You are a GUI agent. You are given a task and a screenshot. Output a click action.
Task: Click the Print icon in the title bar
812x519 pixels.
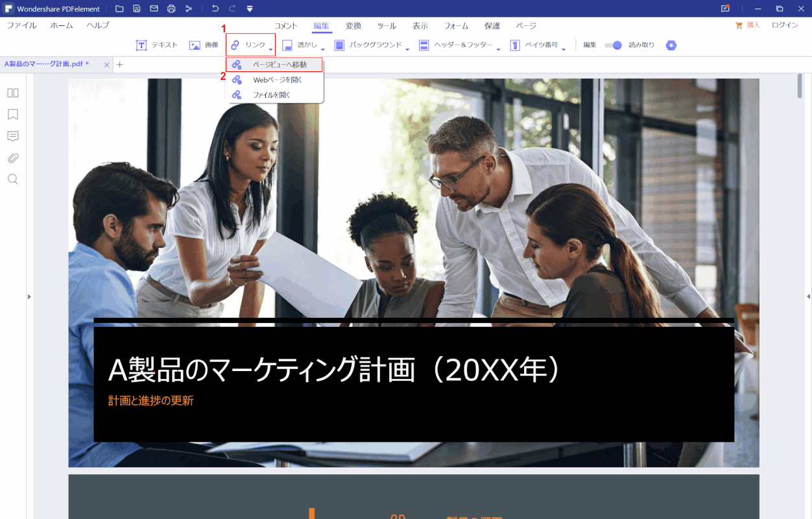pos(171,8)
